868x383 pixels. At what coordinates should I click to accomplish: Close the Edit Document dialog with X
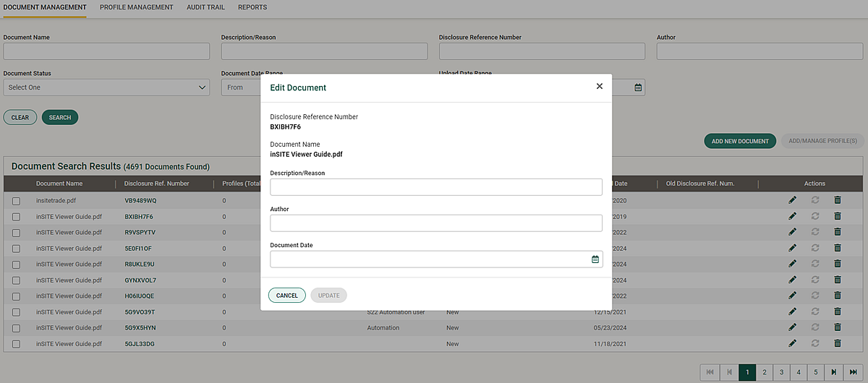(599, 86)
